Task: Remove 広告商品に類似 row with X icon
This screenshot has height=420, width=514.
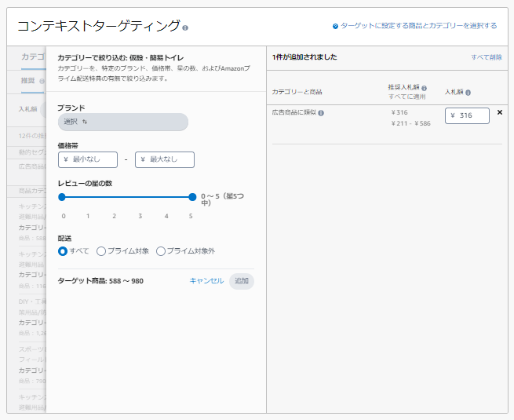Action: [500, 112]
